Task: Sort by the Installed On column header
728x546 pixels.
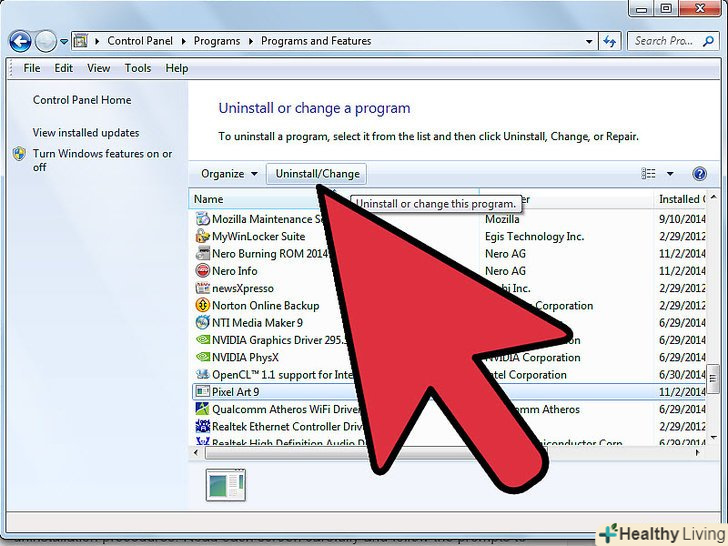Action: 682,199
